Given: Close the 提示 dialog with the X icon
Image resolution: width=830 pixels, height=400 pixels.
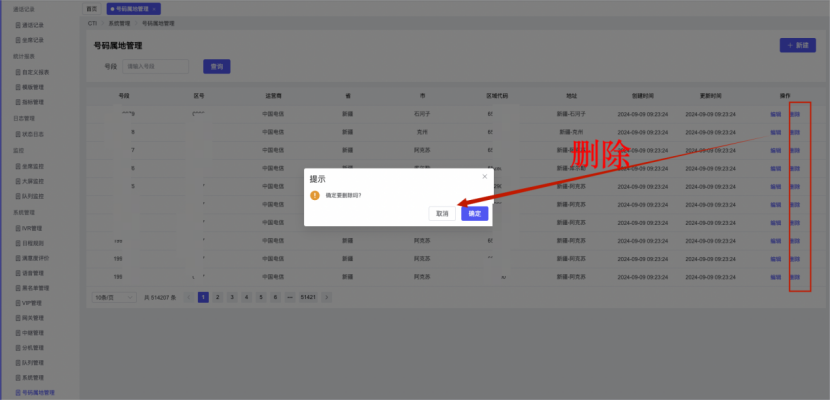Looking at the screenshot, I should tap(485, 176).
